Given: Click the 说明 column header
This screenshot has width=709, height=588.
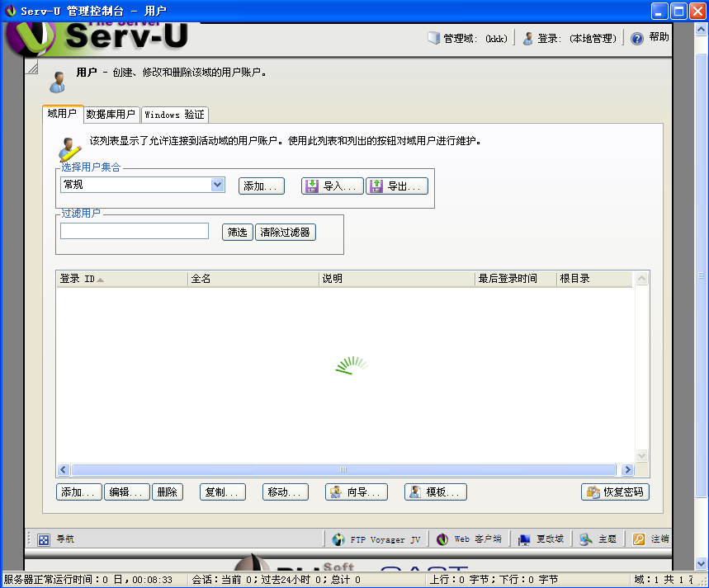Looking at the screenshot, I should coord(397,279).
